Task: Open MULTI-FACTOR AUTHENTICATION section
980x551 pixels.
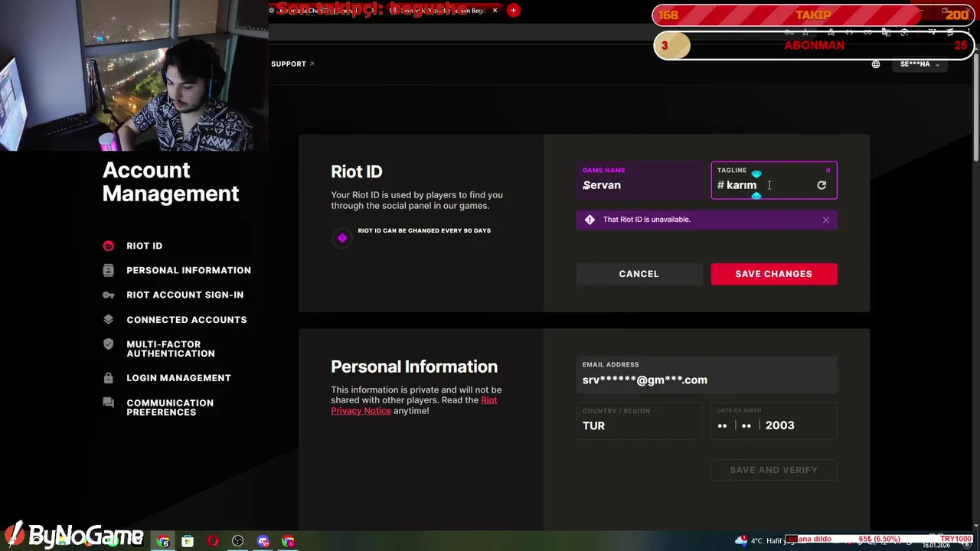Action: tap(171, 349)
